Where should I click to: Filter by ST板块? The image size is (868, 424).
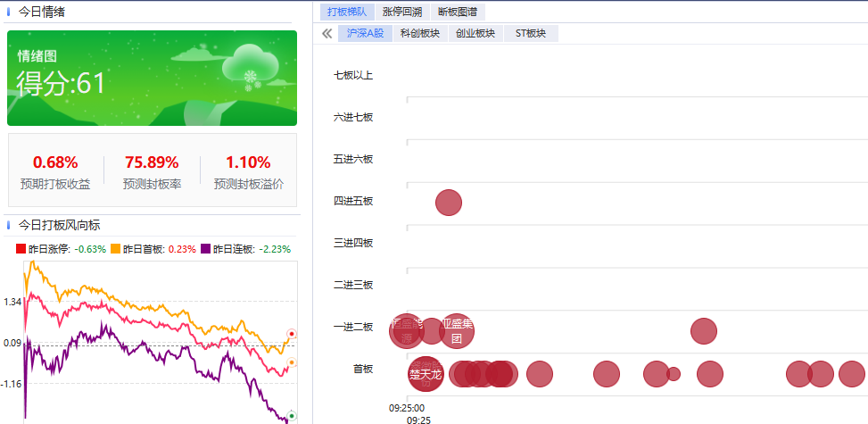point(531,33)
